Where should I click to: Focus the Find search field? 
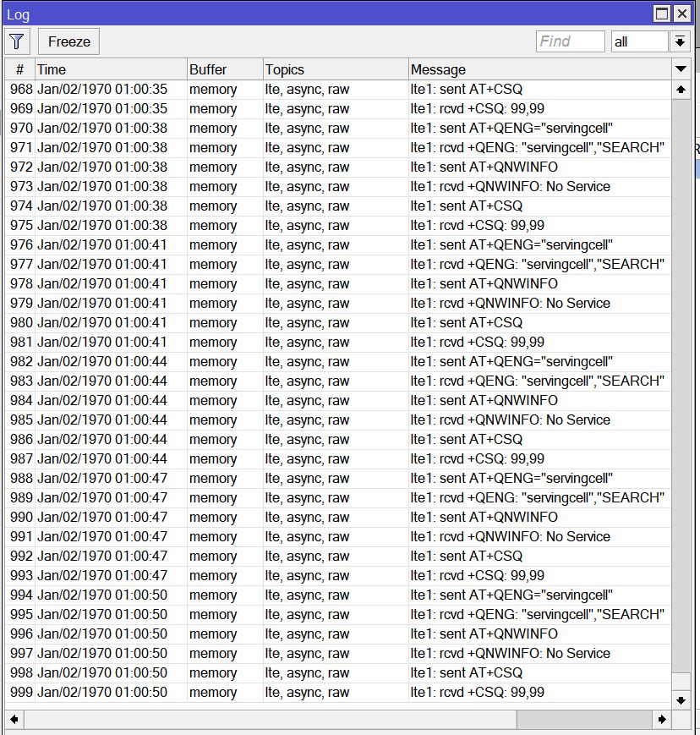tap(570, 41)
